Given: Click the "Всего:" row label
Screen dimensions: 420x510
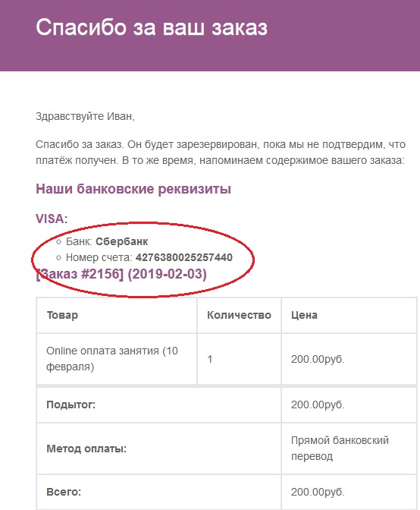Looking at the screenshot, I should [64, 492].
